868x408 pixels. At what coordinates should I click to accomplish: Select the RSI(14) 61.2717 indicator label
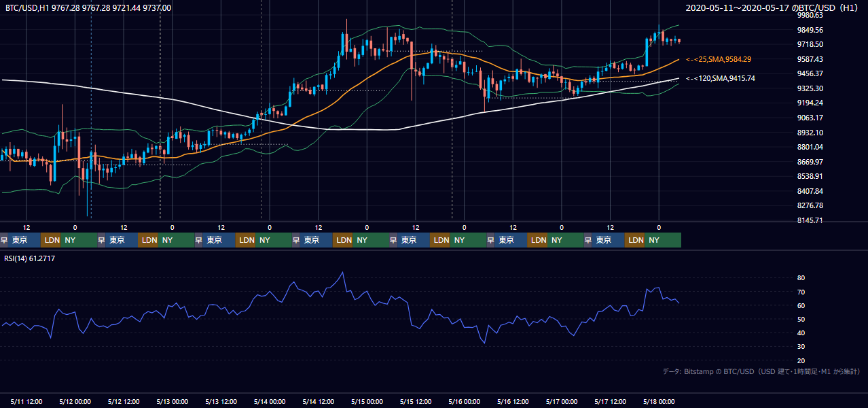31,259
